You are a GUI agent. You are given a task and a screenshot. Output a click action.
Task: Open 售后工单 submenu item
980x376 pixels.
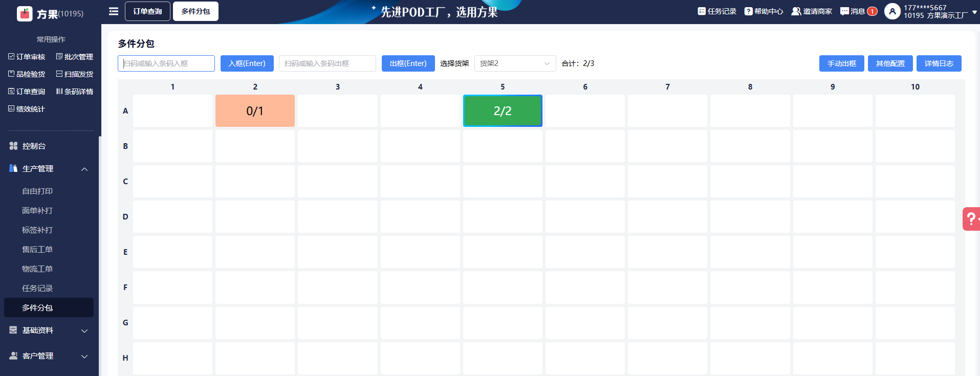point(37,250)
